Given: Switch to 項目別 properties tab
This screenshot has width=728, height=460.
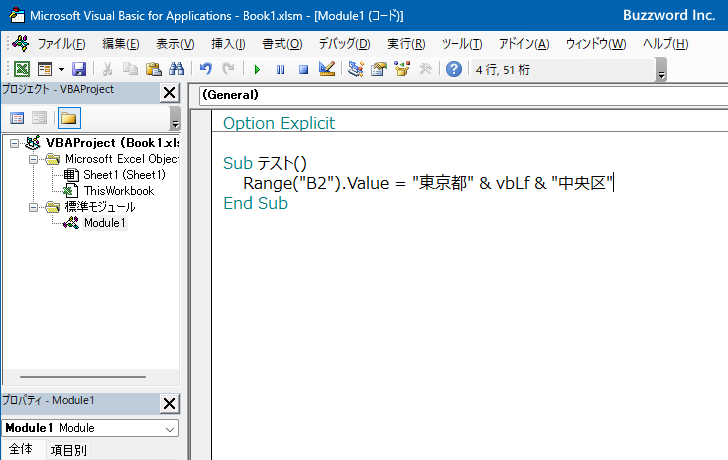Looking at the screenshot, I should [69, 450].
